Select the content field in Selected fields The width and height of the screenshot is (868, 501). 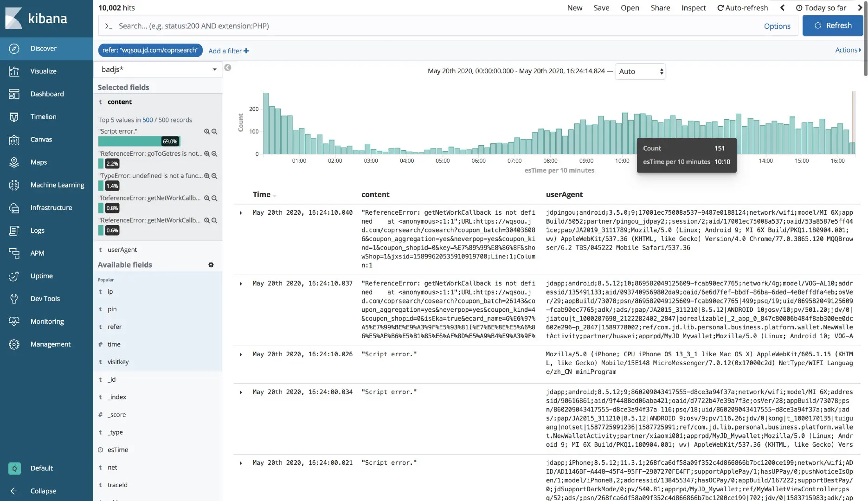[120, 102]
